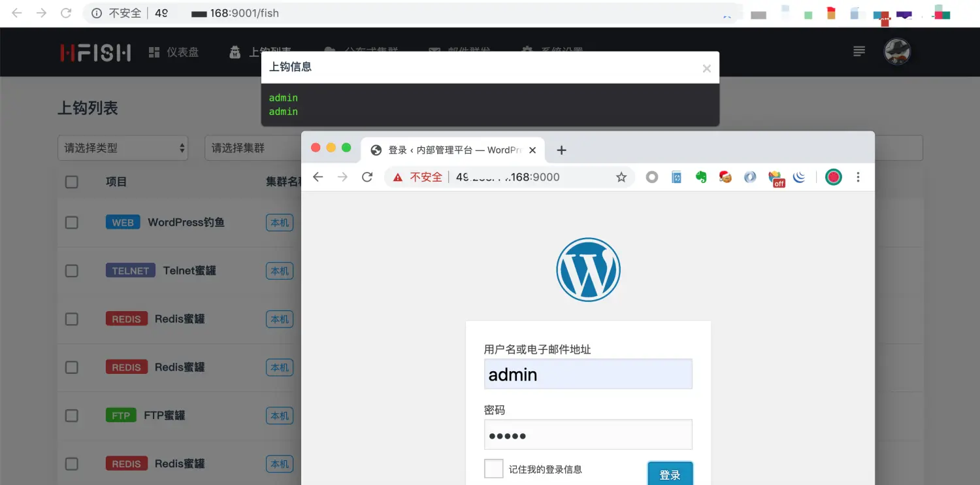
Task: Click the HFISH logo in the navbar
Action: point(95,52)
